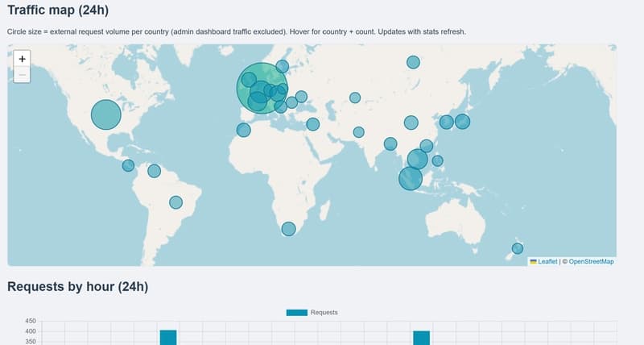Screen dimensions: 644x345
Task: Select the traffic circle over Japan
Action: (x=462, y=121)
